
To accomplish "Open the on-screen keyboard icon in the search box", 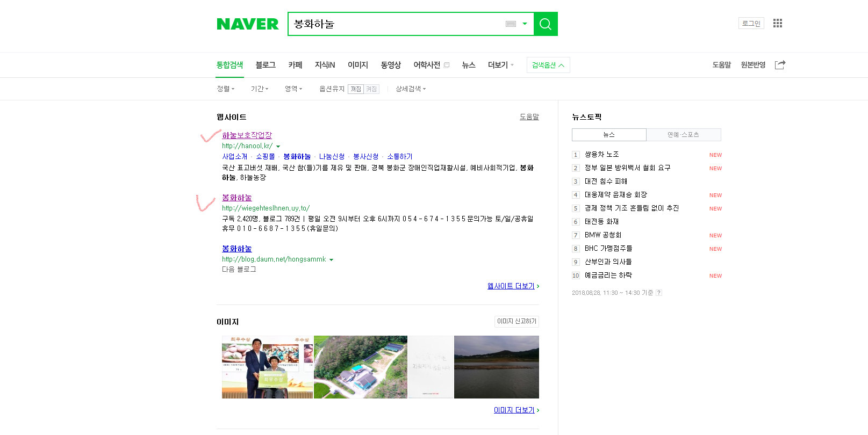I will 511,24.
